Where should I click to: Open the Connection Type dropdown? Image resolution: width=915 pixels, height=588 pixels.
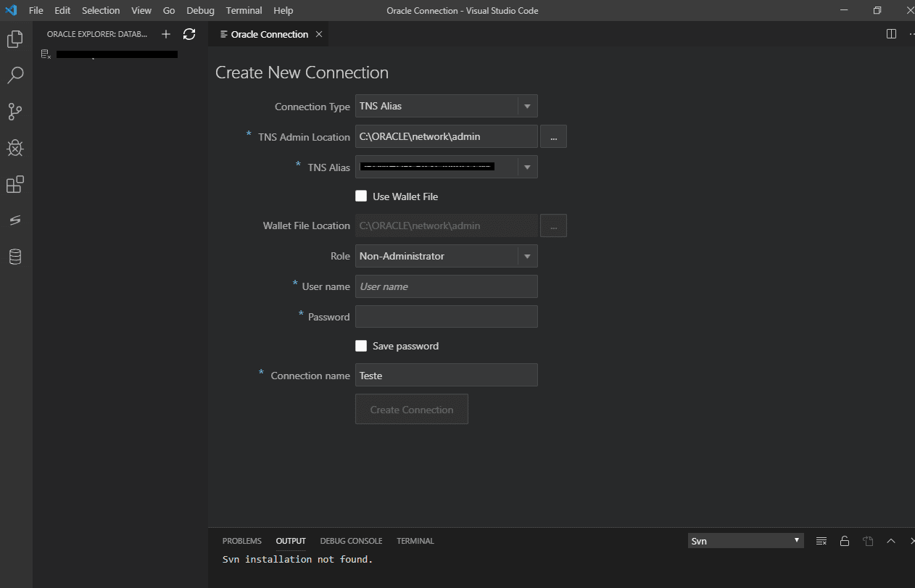527,106
